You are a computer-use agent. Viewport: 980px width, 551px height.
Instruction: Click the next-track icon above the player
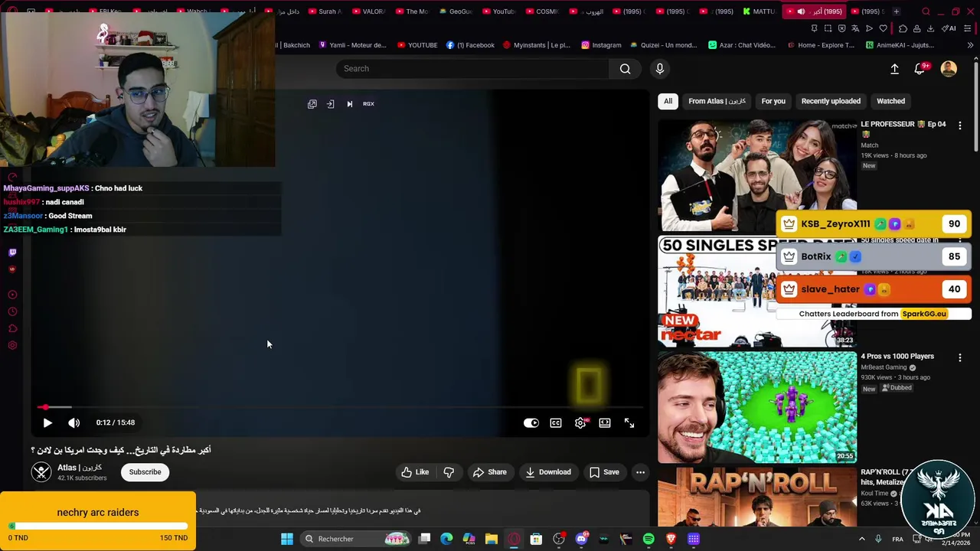coord(350,104)
